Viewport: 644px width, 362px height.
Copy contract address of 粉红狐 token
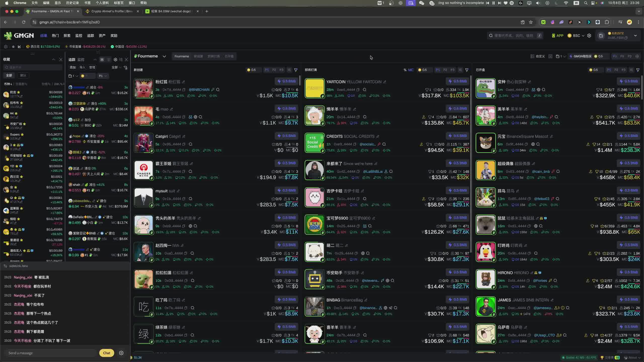pyautogui.click(x=184, y=90)
